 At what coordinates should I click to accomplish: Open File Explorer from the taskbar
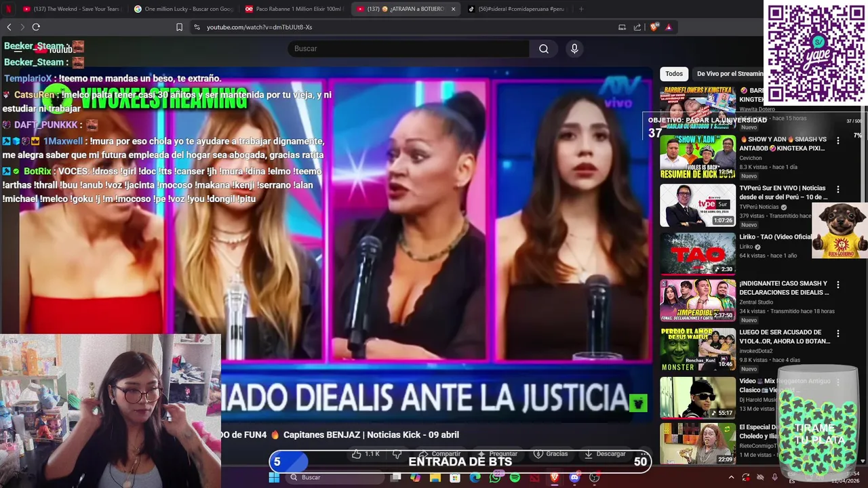coord(435,477)
